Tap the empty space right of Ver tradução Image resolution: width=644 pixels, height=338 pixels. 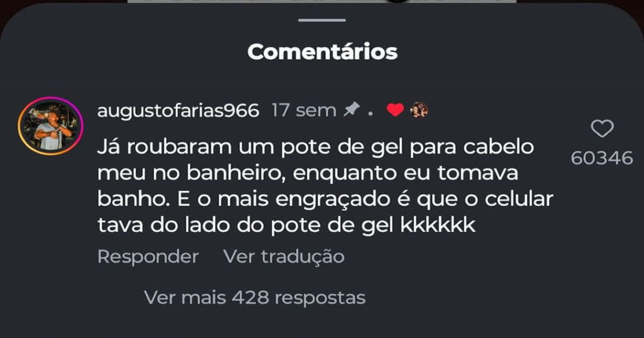click(452, 257)
